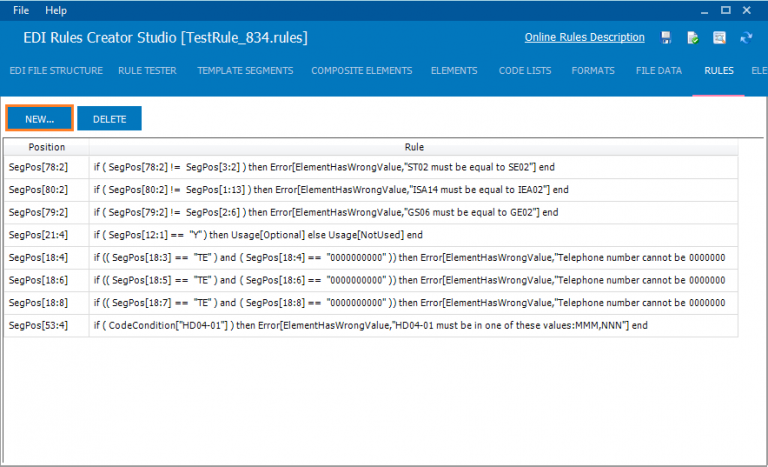The height and width of the screenshot is (467, 768).
Task: Select the RULES tab
Action: tap(719, 71)
